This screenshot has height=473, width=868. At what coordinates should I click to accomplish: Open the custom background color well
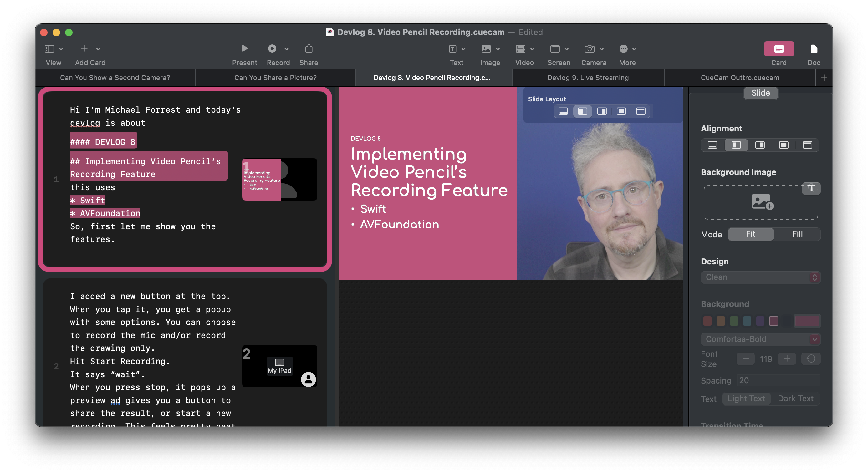(x=807, y=321)
